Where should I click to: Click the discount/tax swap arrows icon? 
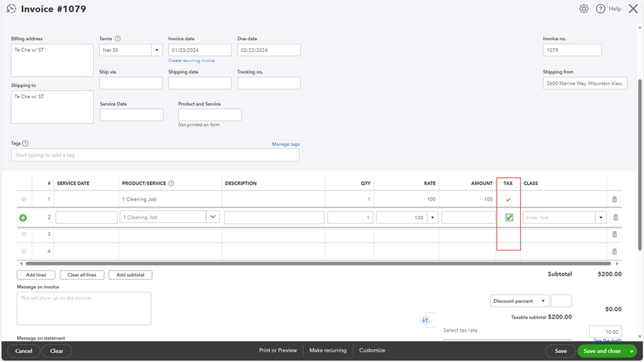(x=425, y=320)
